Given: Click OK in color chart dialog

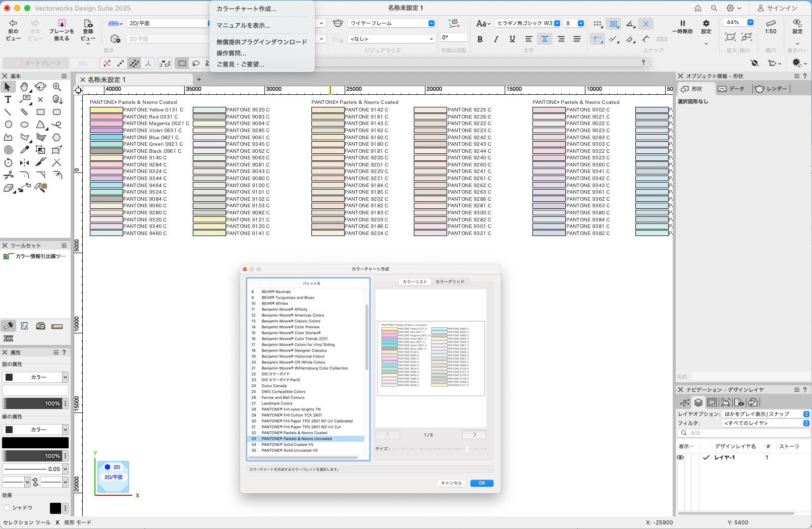Looking at the screenshot, I should (x=482, y=483).
